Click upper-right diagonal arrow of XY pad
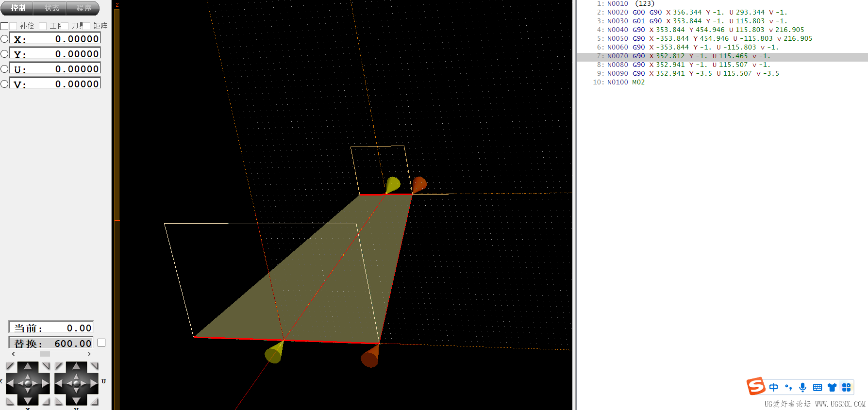 pyautogui.click(x=46, y=366)
